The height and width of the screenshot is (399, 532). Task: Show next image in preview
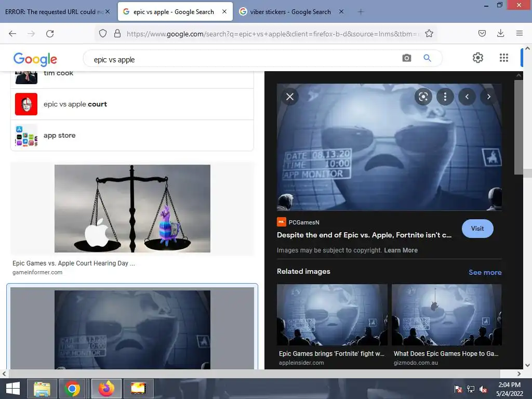(488, 97)
